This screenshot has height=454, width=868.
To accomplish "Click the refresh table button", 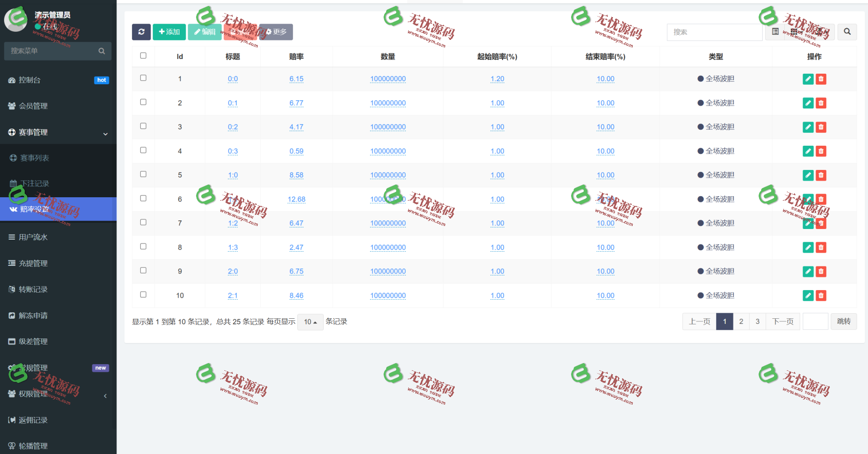I will [141, 32].
